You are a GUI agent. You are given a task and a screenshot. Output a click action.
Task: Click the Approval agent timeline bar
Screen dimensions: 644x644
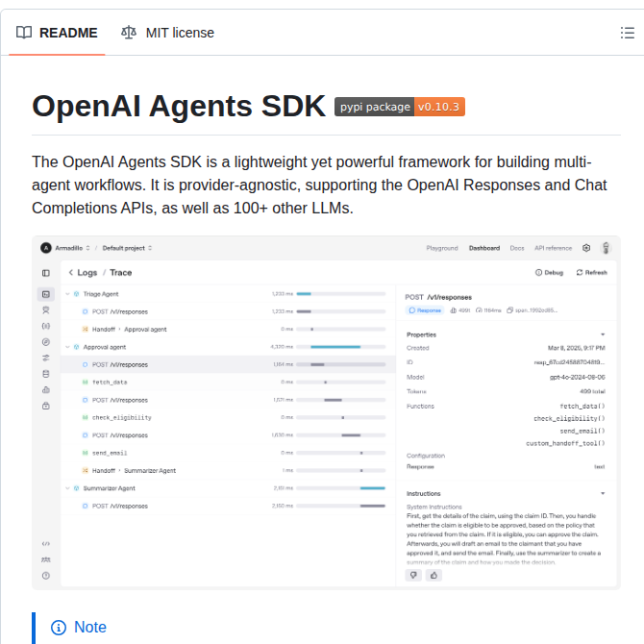pyautogui.click(x=335, y=347)
